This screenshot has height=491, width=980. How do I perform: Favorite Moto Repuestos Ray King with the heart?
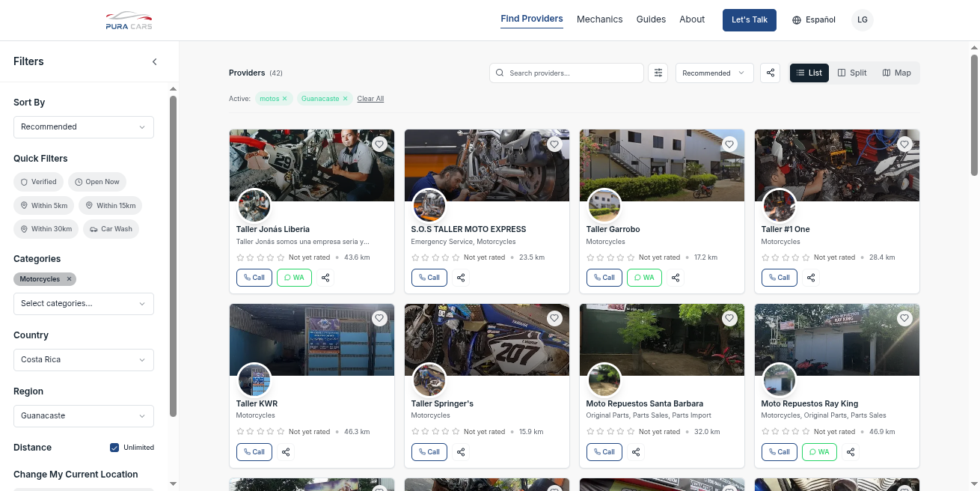pos(904,318)
